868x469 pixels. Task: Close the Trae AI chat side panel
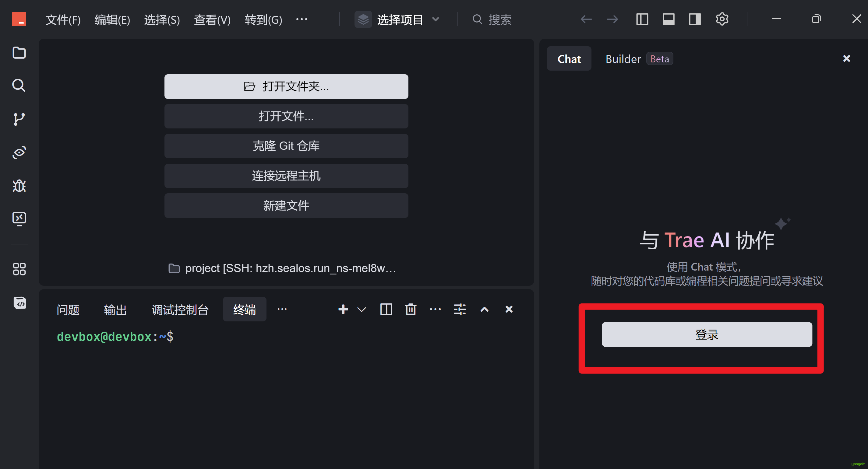point(846,58)
